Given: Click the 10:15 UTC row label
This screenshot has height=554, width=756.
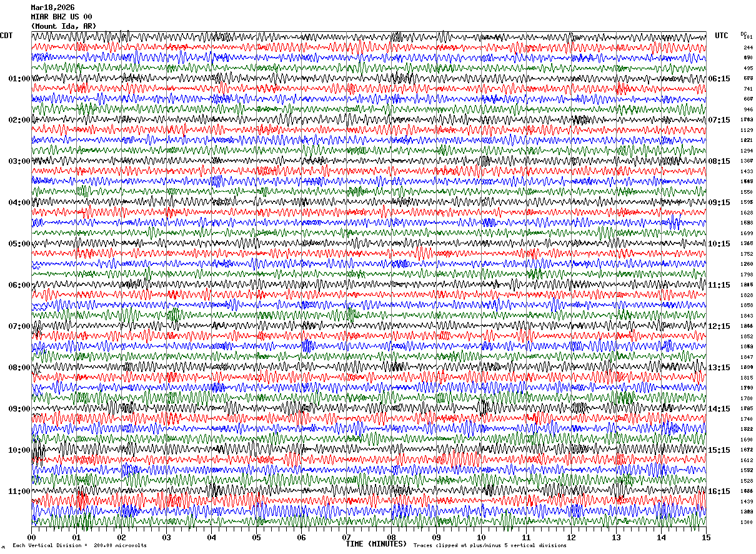Looking at the screenshot, I should tap(719, 244).
